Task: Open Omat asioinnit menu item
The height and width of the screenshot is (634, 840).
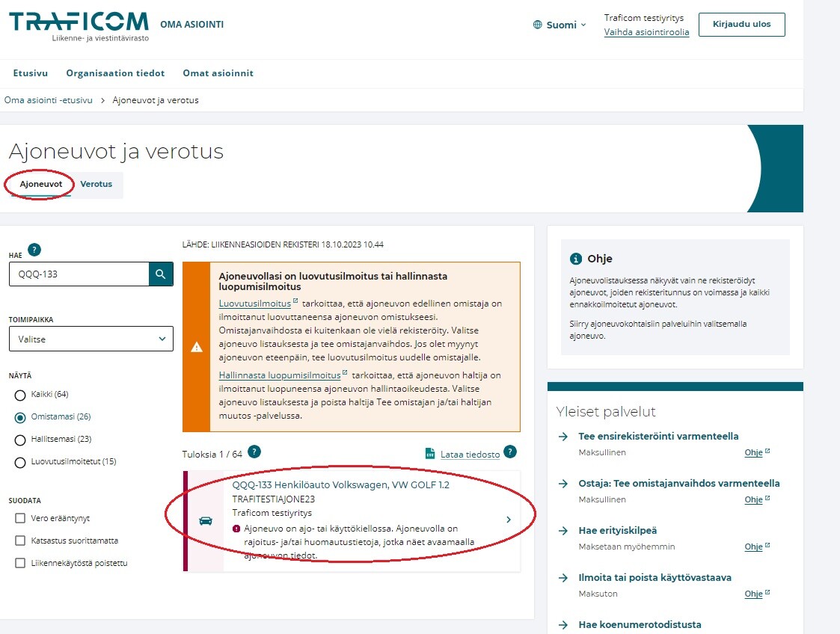Action: click(x=218, y=73)
